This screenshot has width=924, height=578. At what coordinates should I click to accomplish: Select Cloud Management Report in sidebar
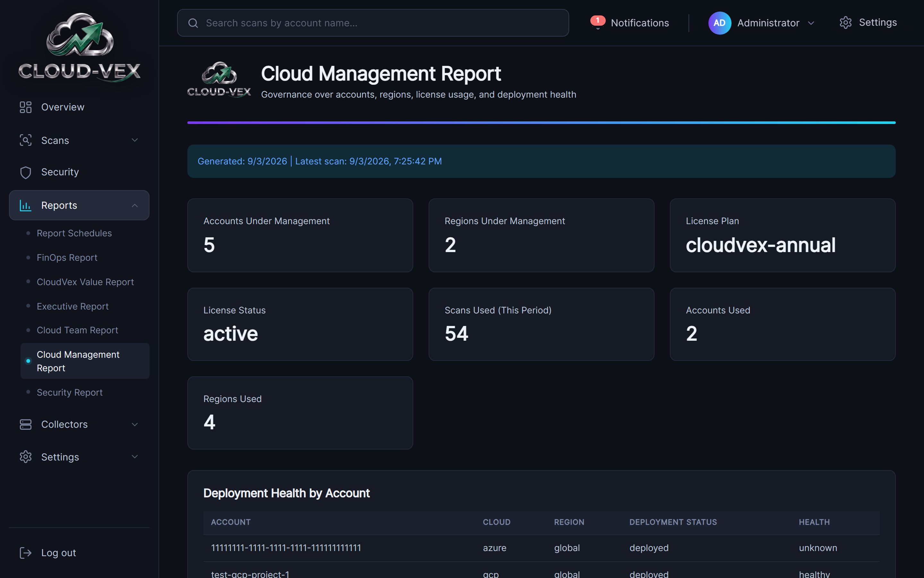[x=85, y=361]
